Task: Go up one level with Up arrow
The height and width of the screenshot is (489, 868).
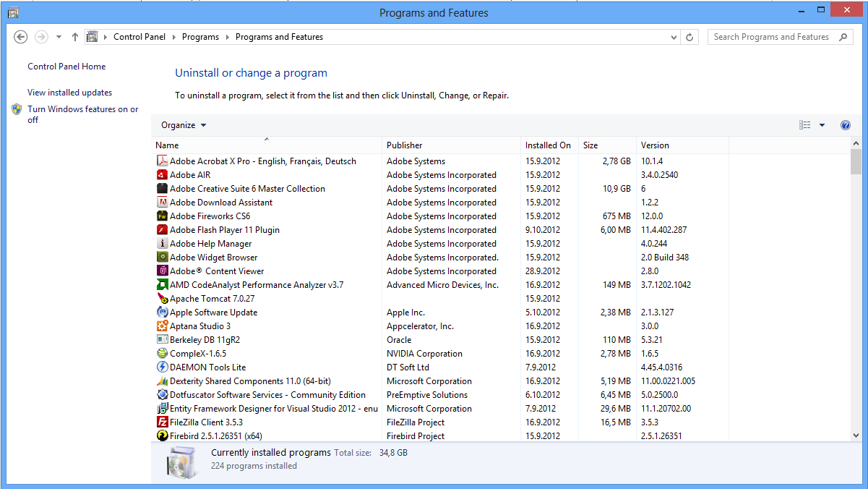Action: tap(75, 37)
